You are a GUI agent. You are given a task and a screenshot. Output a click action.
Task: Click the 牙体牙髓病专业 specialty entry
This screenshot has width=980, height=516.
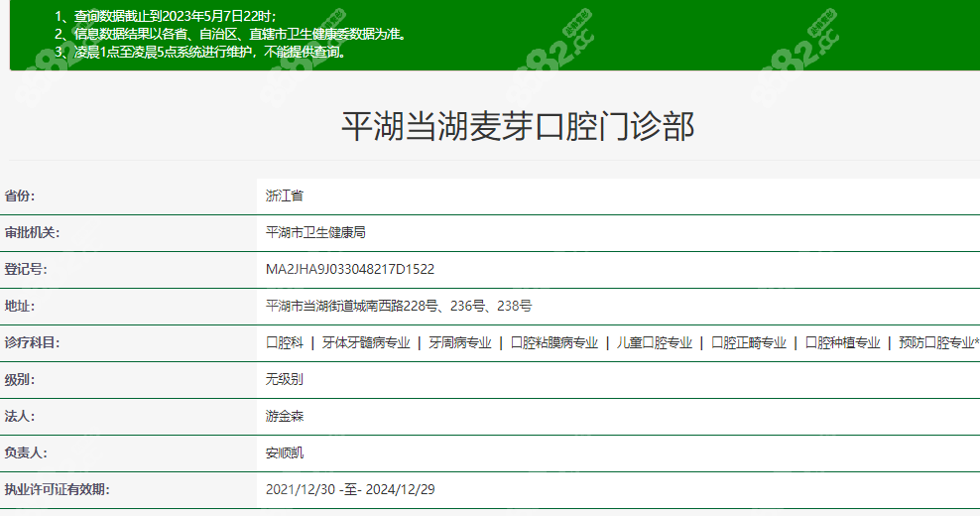(x=366, y=342)
